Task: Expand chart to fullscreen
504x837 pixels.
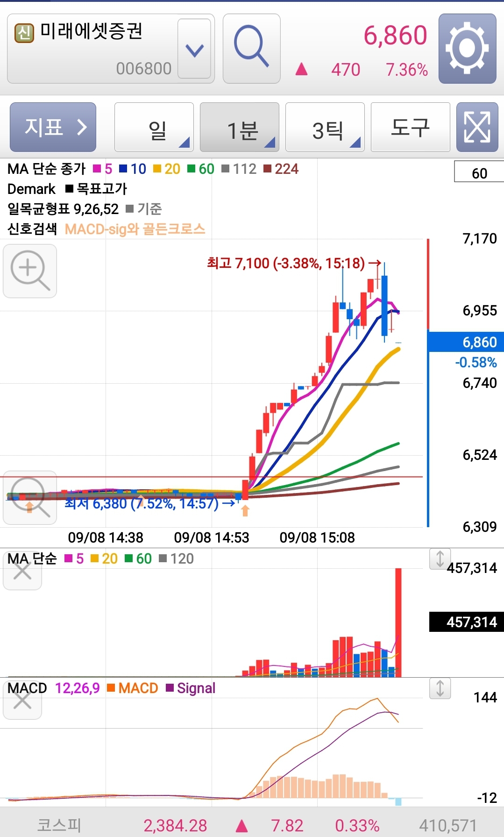Action: [477, 127]
